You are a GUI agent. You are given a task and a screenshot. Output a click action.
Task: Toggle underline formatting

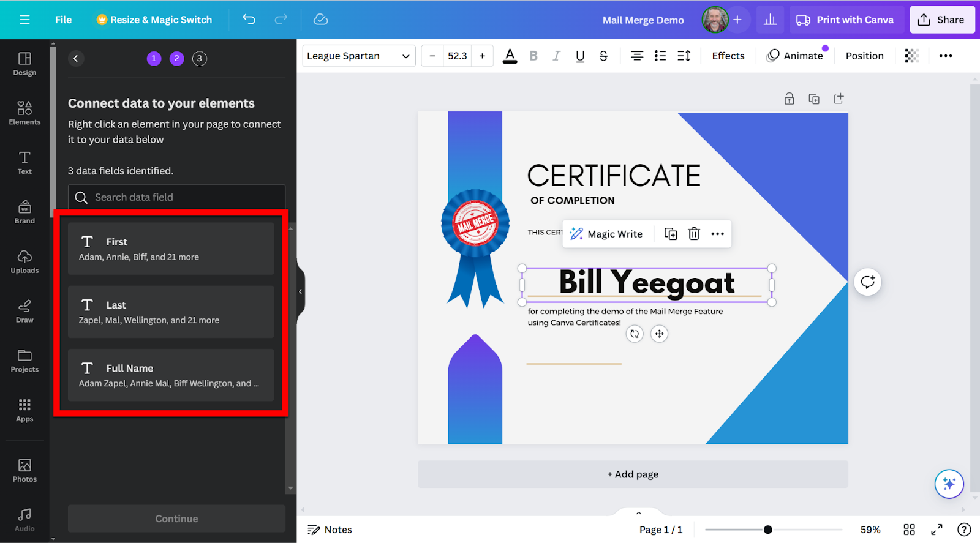pyautogui.click(x=580, y=56)
